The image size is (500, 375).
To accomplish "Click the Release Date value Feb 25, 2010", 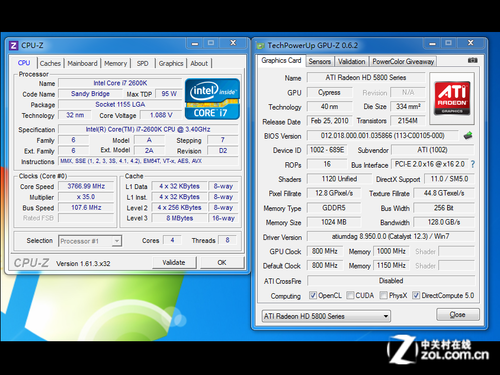I will pos(329,121).
